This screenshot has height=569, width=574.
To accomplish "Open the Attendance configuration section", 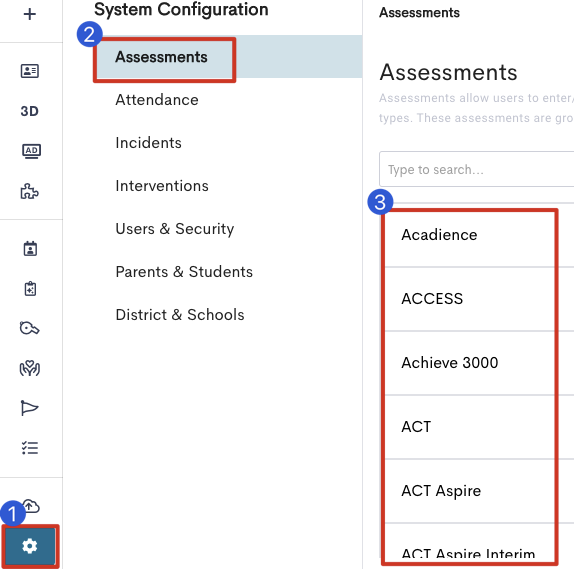I will (x=157, y=100).
